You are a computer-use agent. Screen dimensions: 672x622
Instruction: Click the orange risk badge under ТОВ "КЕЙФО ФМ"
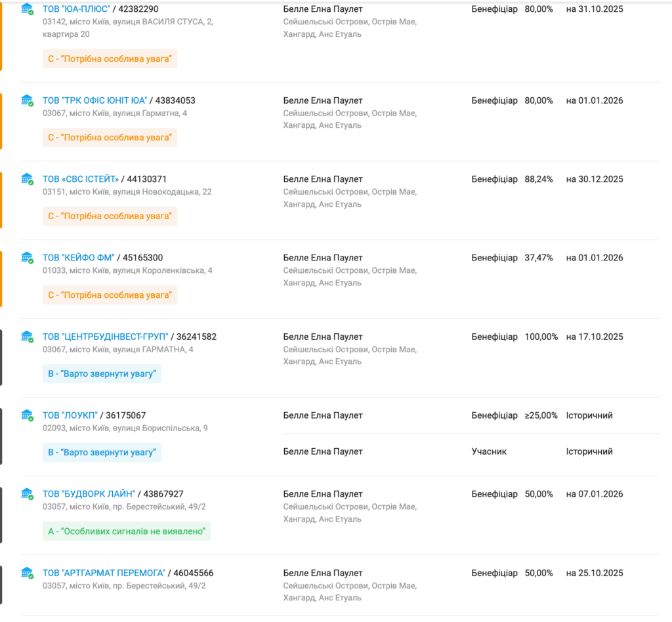coord(110,295)
